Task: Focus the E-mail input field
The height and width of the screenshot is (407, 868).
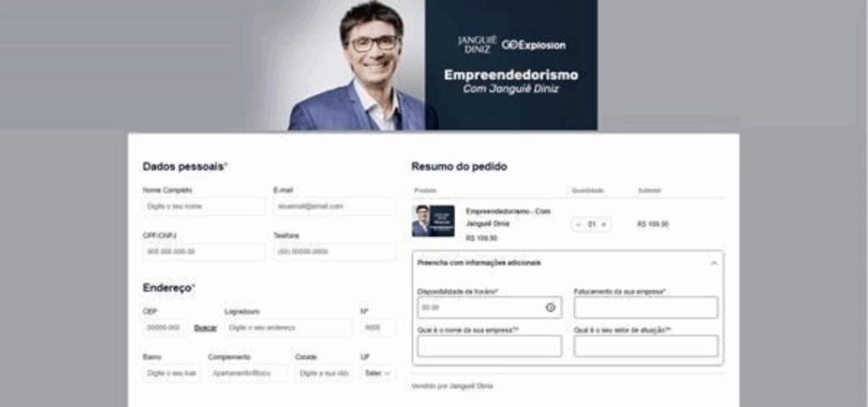Action: pyautogui.click(x=334, y=206)
